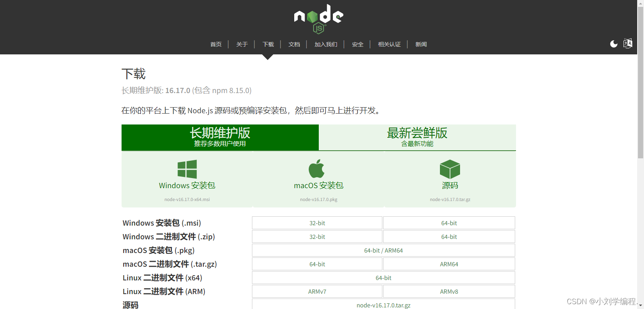Download 32-bit Windows .zip binary
Viewport: 644px width, 309px height.
point(317,236)
